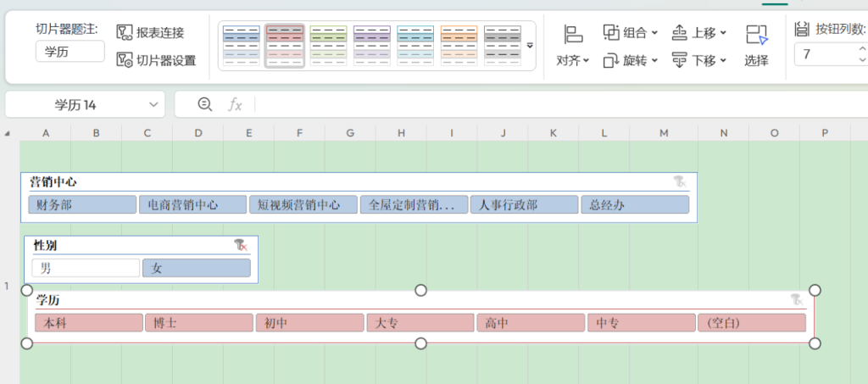Open the 上移 bring forward menu
Screen dimensions: 868x384
click(x=699, y=33)
